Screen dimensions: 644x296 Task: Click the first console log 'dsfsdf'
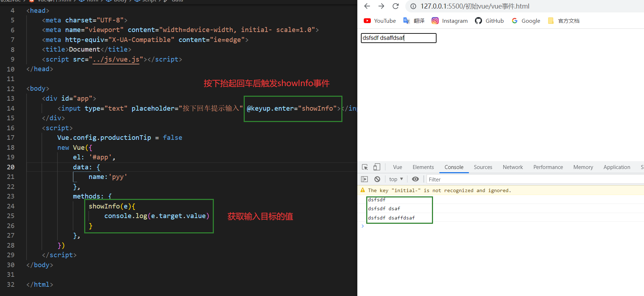377,200
